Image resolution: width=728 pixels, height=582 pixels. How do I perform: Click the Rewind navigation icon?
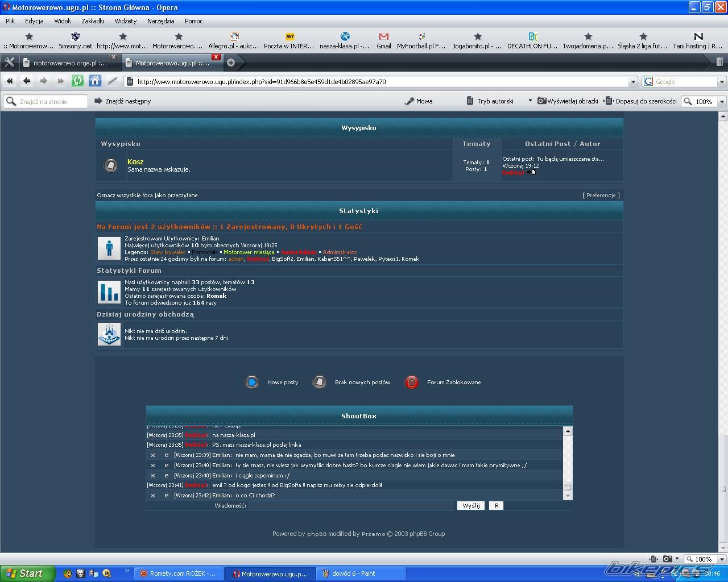(x=10, y=81)
